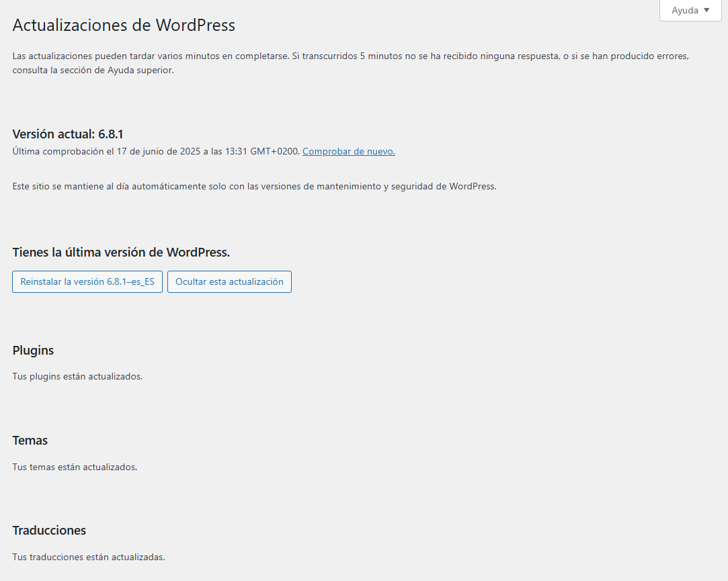The height and width of the screenshot is (581, 728).
Task: Select the Actualizaciones de WordPress heading
Action: tap(124, 25)
